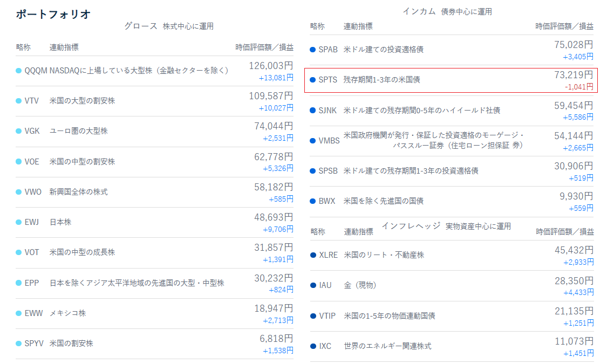Click the VOE gain +5,326円
The image size is (607, 364).
point(278,168)
